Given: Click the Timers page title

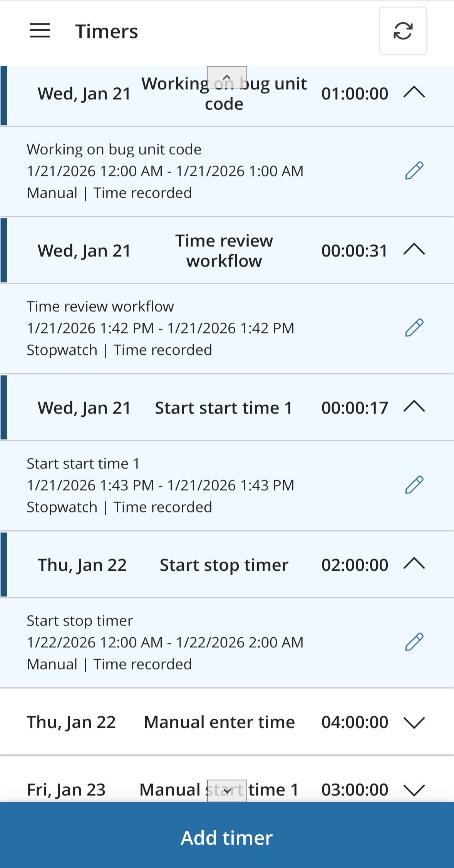Looking at the screenshot, I should point(107,32).
